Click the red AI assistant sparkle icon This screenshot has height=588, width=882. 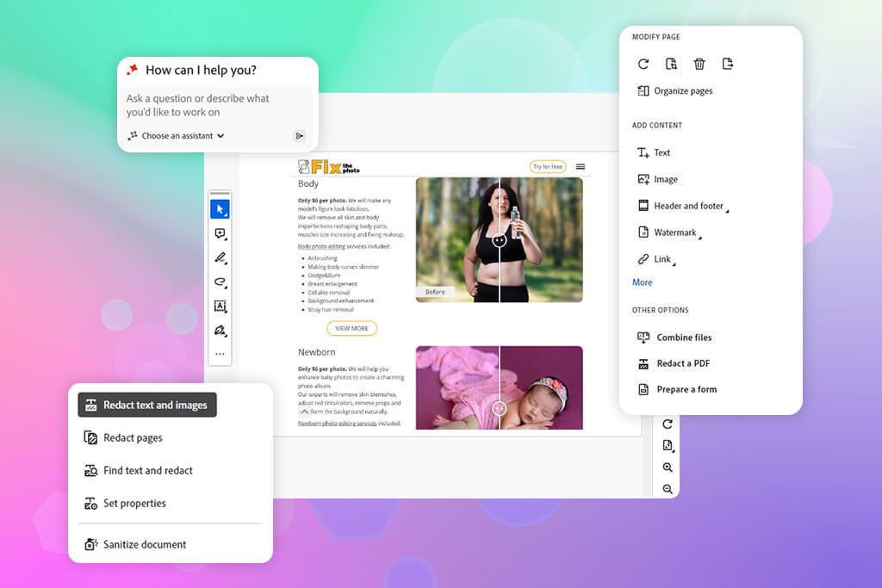click(x=132, y=69)
